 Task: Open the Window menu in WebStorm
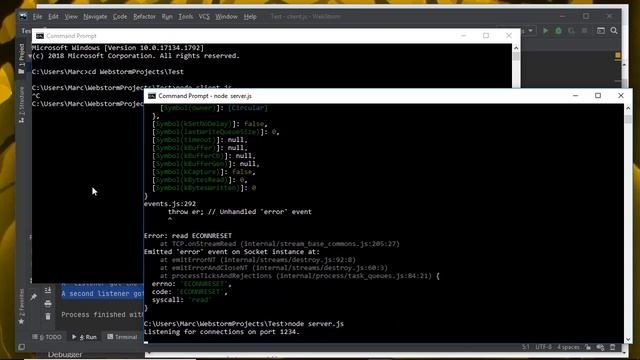pyautogui.click(x=227, y=17)
